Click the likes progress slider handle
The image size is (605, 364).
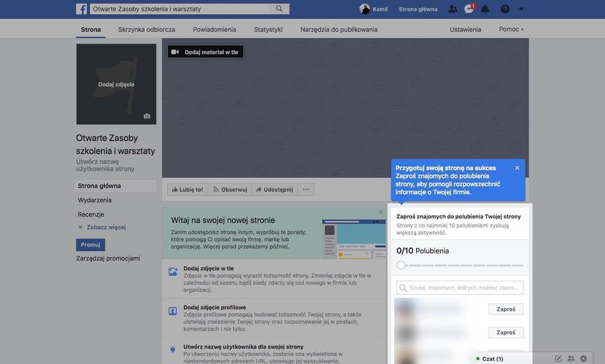401,265
